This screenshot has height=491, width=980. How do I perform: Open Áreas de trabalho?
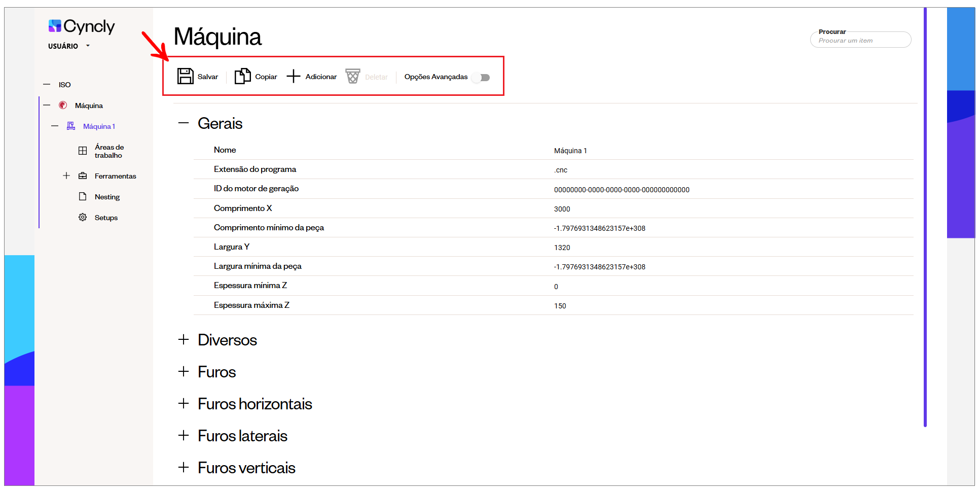tap(109, 151)
